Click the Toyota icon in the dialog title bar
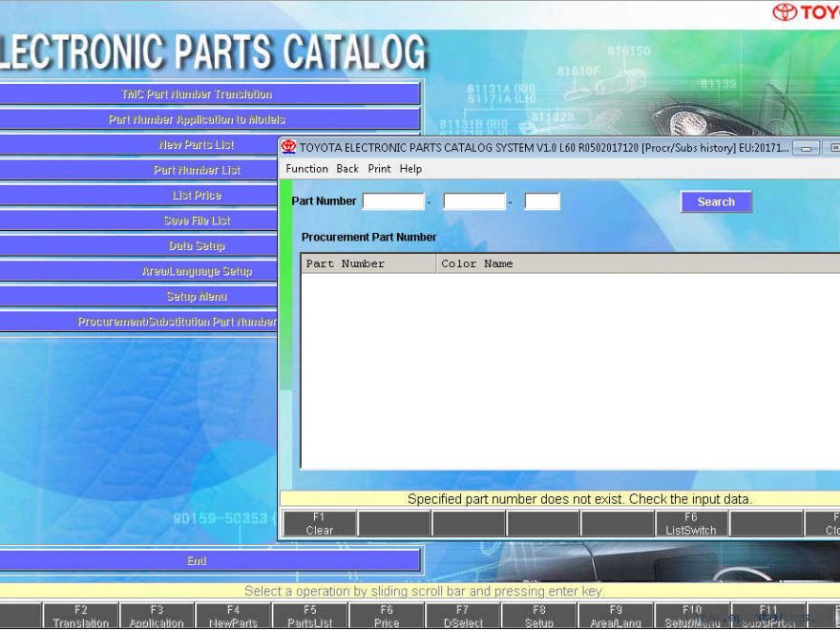The width and height of the screenshot is (840, 630). (x=288, y=147)
